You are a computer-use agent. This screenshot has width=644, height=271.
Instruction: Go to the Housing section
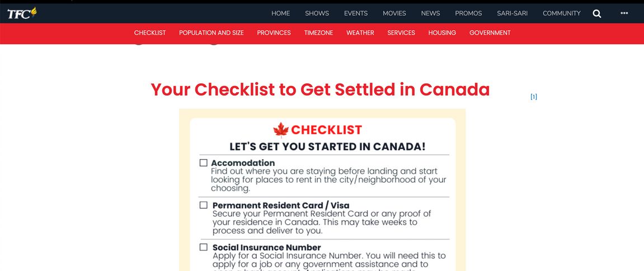click(442, 33)
